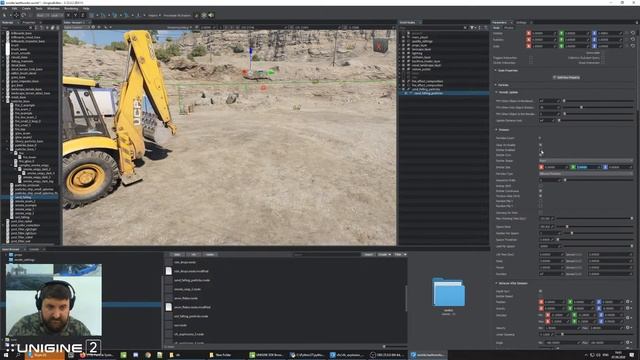
Task: Open the dropdown below Emitter Size
Action: point(586,173)
